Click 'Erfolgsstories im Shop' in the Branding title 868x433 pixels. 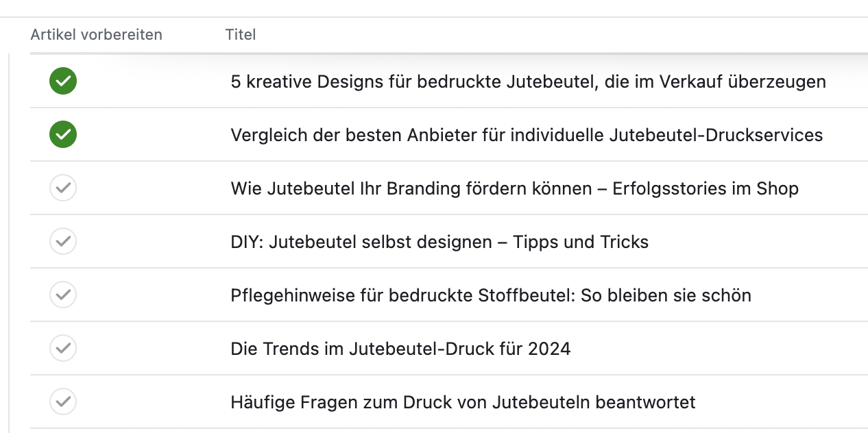pyautogui.click(x=706, y=188)
